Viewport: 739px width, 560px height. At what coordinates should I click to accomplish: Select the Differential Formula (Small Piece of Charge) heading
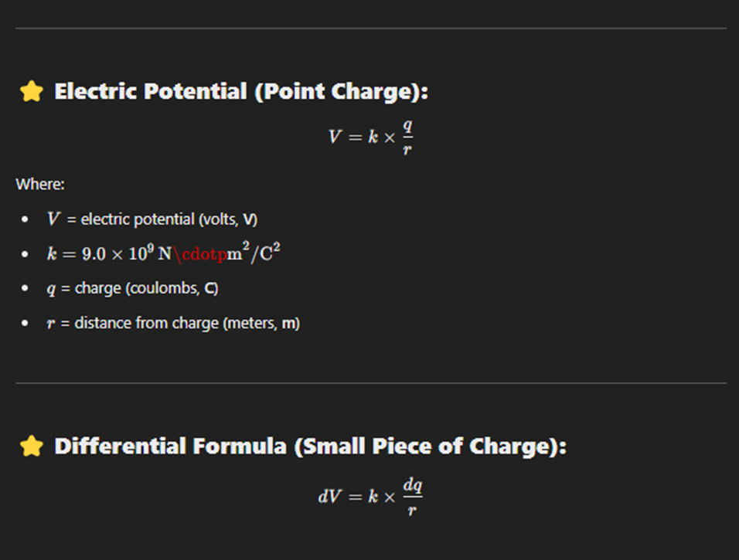(x=310, y=446)
